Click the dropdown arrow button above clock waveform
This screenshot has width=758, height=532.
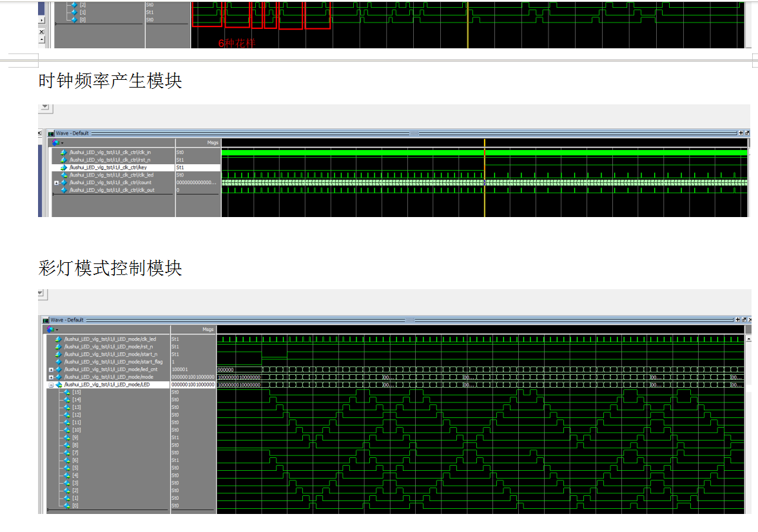pos(44,106)
